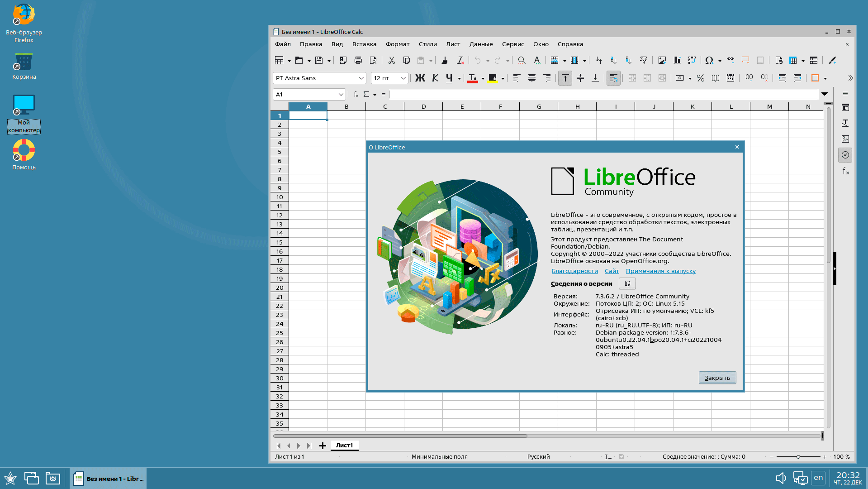Open the Справка menu
Image resolution: width=868 pixels, height=489 pixels.
[570, 44]
